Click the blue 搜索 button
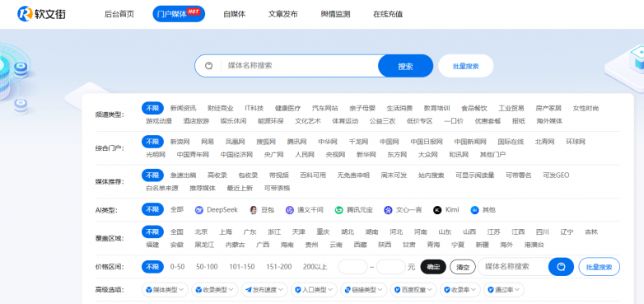Image resolution: width=644 pixels, height=304 pixels. 405,66
